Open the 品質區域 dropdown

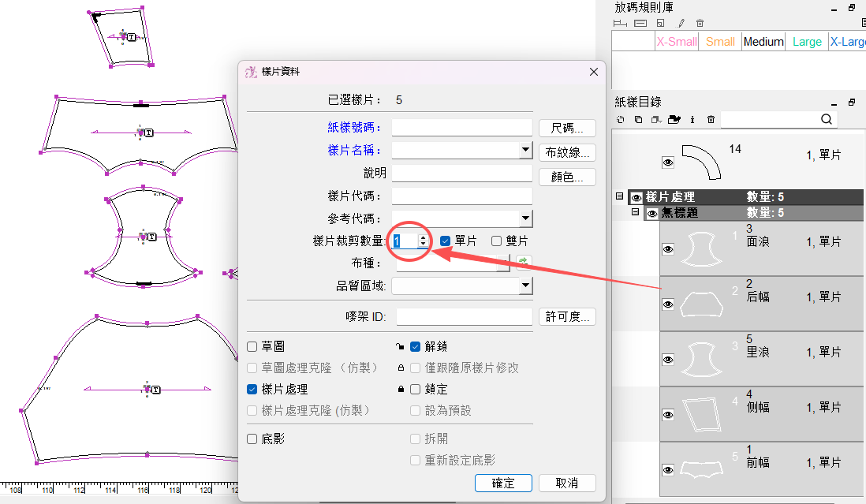coord(525,286)
